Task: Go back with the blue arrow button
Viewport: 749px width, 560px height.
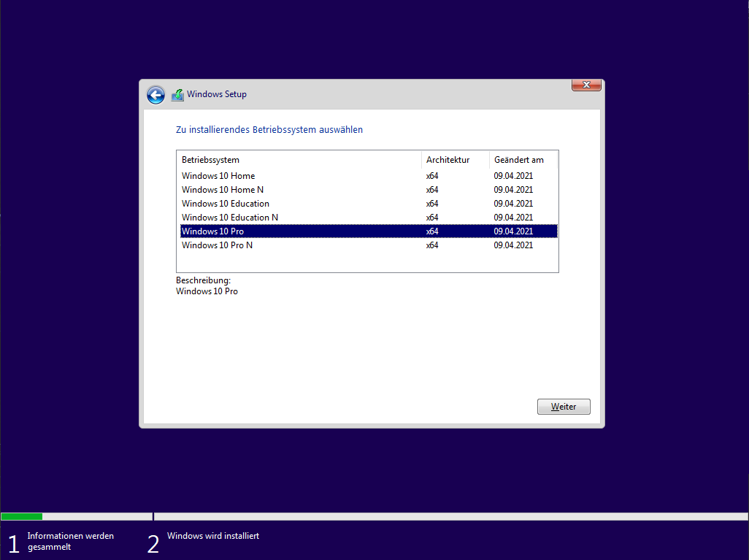Action: [x=155, y=95]
